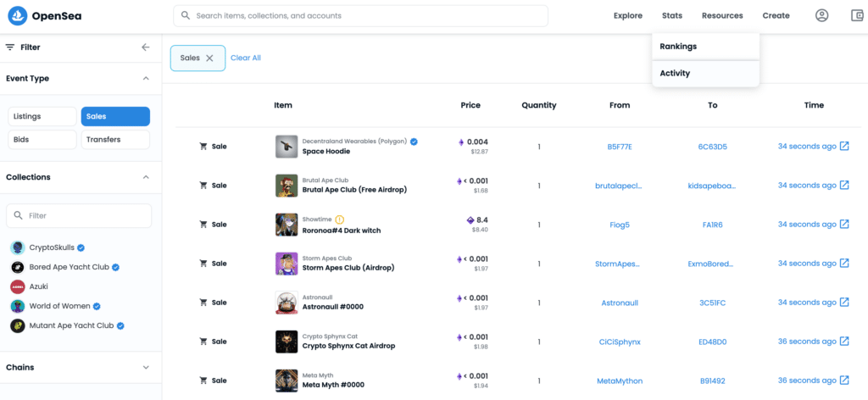Click the CryptoSkulls collection avatar

coord(18,247)
